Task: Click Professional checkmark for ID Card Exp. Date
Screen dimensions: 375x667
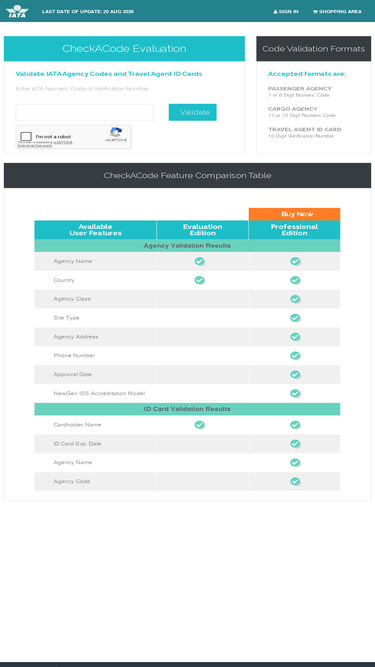Action: click(x=295, y=444)
